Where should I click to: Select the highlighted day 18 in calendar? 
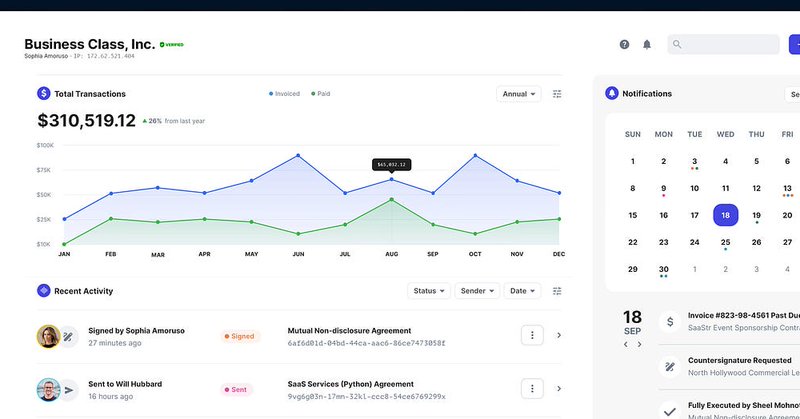coord(726,215)
